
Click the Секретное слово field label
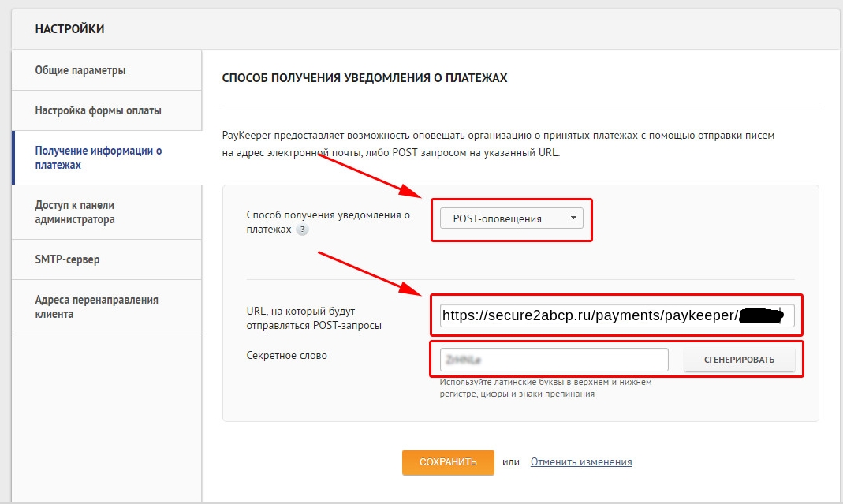[x=286, y=356]
